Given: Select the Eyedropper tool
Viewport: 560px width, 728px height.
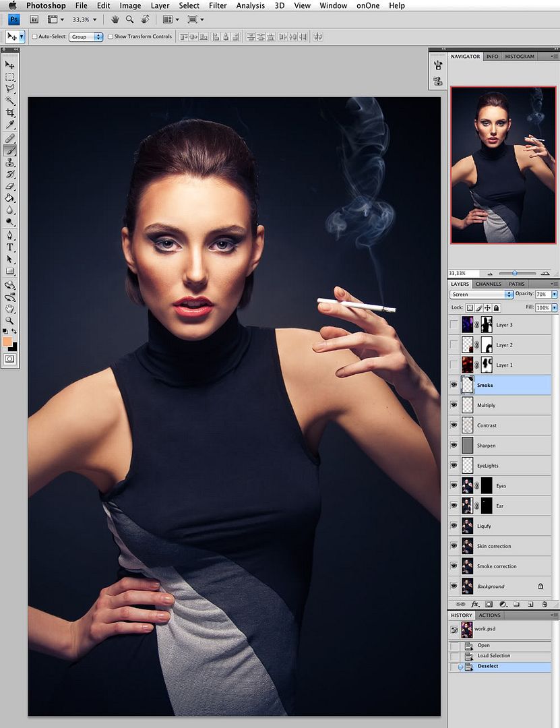Looking at the screenshot, I should (x=9, y=125).
